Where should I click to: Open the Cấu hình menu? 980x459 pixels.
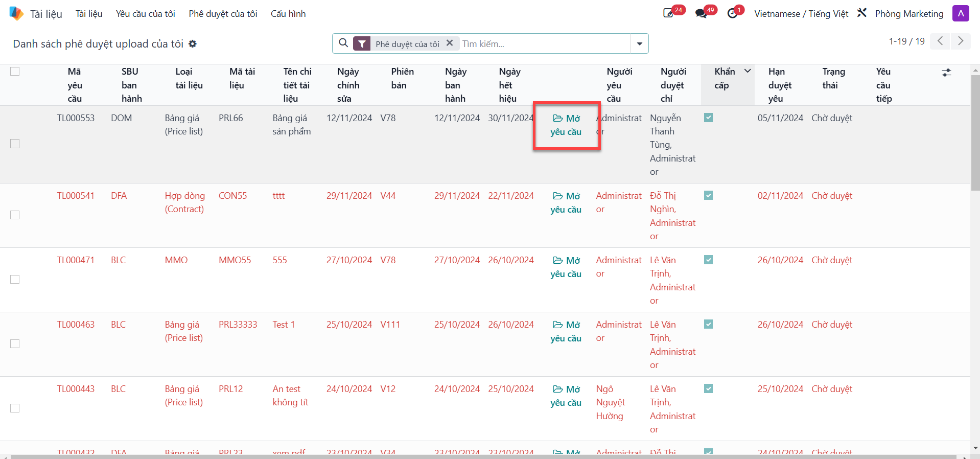(x=288, y=14)
